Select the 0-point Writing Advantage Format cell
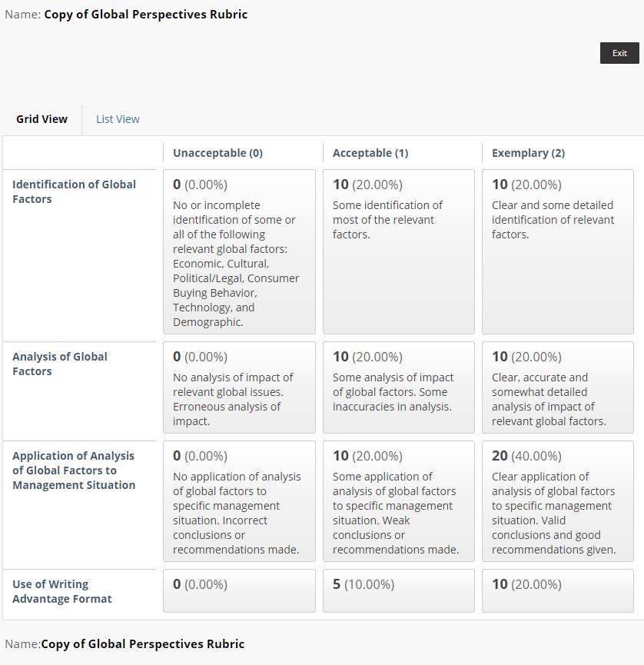This screenshot has height=665, width=644. (239, 590)
